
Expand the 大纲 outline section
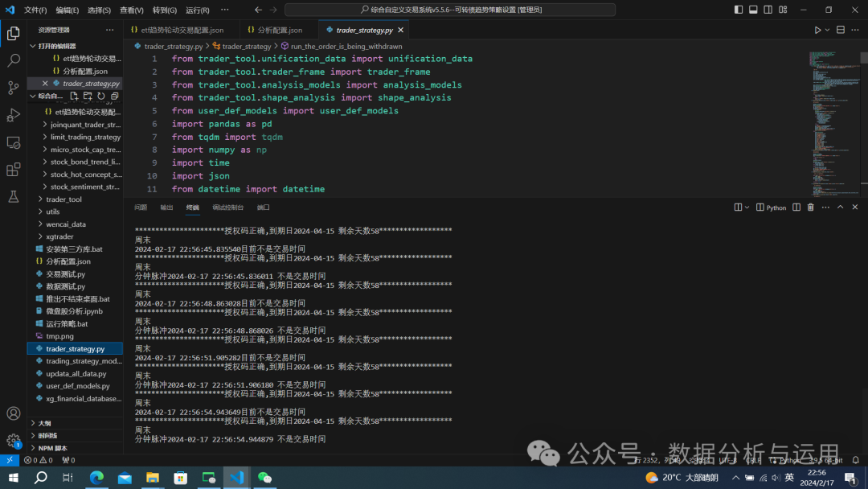44,423
